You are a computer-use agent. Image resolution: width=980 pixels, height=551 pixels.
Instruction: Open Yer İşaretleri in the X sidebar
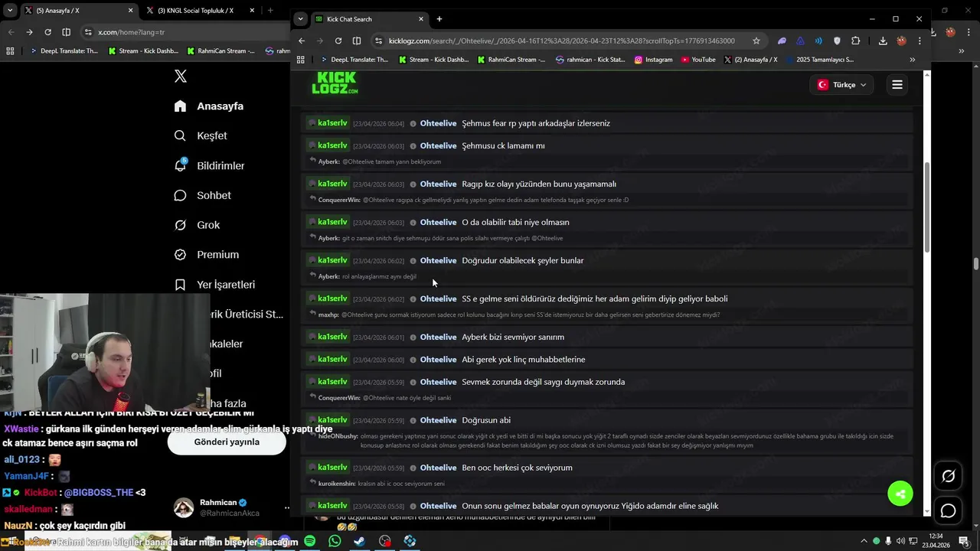tap(214, 285)
